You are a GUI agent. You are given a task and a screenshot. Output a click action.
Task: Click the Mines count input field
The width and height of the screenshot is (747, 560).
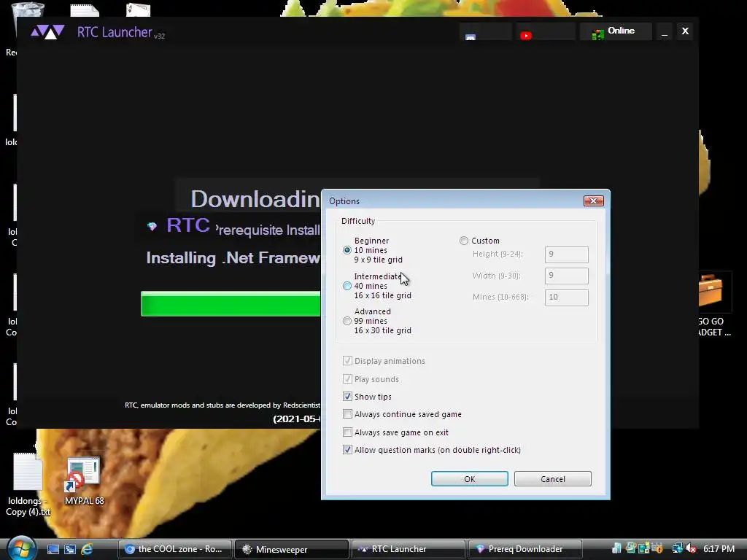tap(566, 297)
